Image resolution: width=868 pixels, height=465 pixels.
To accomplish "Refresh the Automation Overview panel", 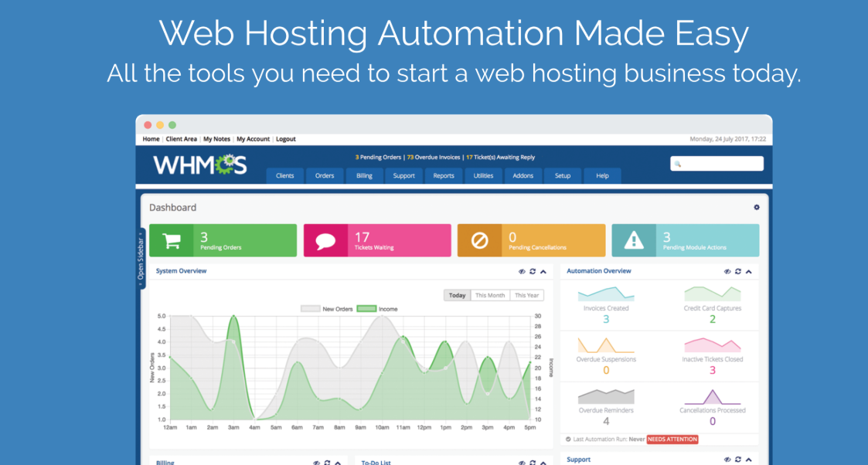I will click(737, 271).
